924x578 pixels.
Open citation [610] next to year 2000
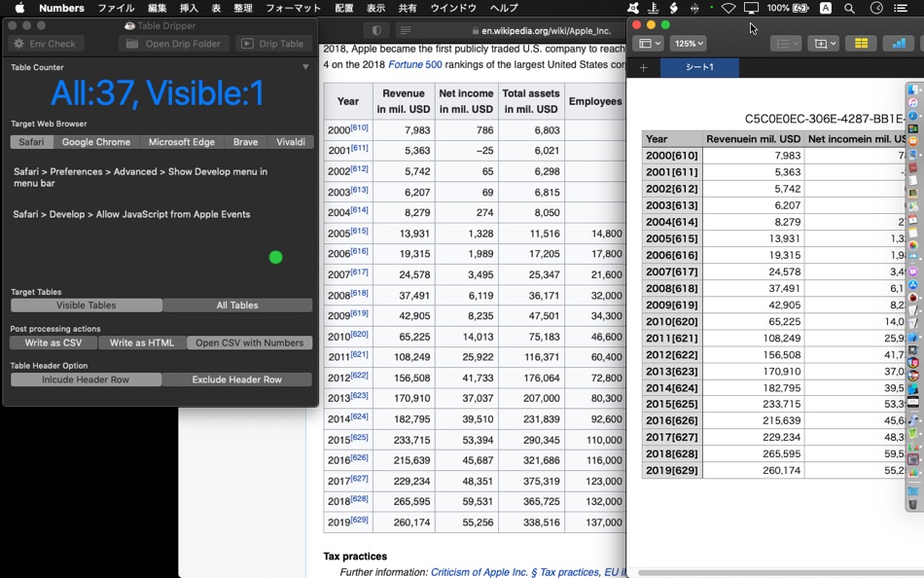point(359,127)
